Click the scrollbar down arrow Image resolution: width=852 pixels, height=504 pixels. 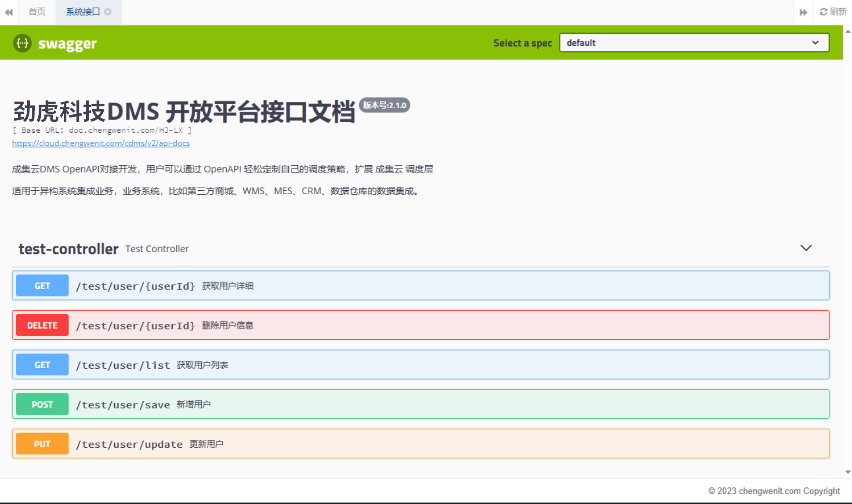[x=848, y=472]
